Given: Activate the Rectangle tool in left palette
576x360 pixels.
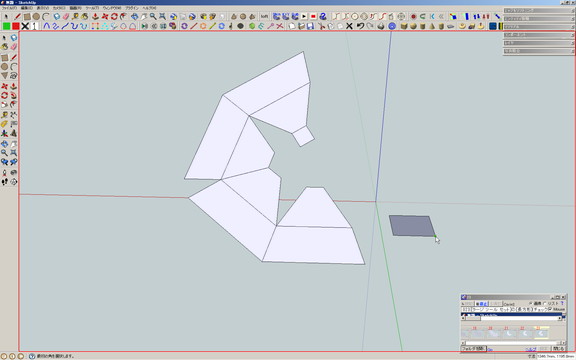Looking at the screenshot, I should coord(4,58).
